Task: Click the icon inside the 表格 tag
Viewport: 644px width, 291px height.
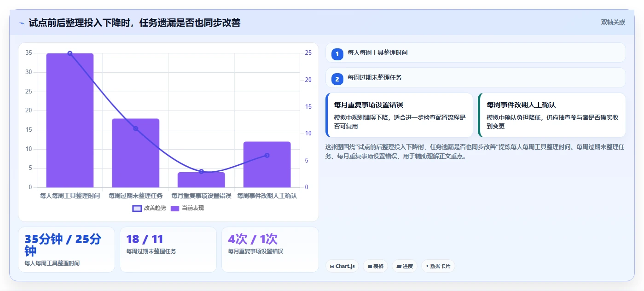Action: coord(370,267)
